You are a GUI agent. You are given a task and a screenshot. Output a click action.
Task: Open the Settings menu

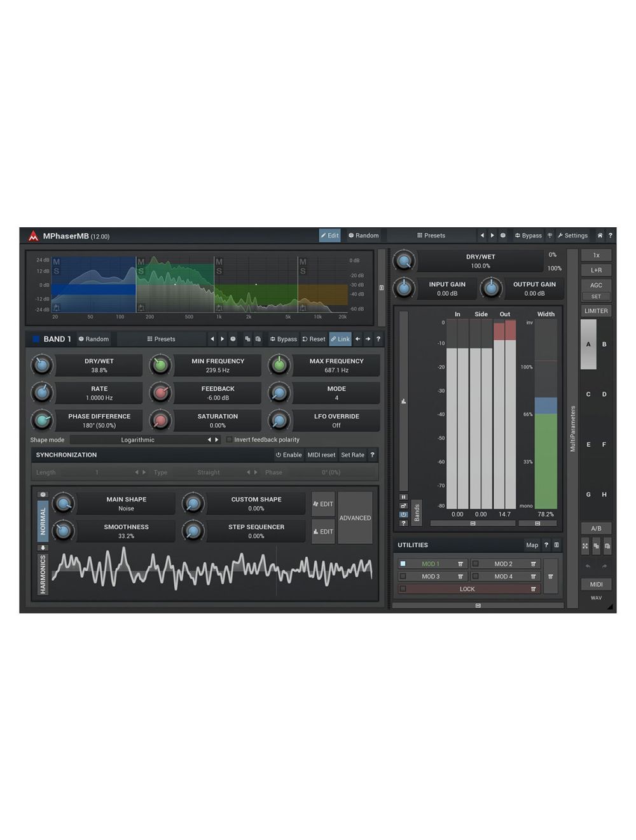[572, 235]
